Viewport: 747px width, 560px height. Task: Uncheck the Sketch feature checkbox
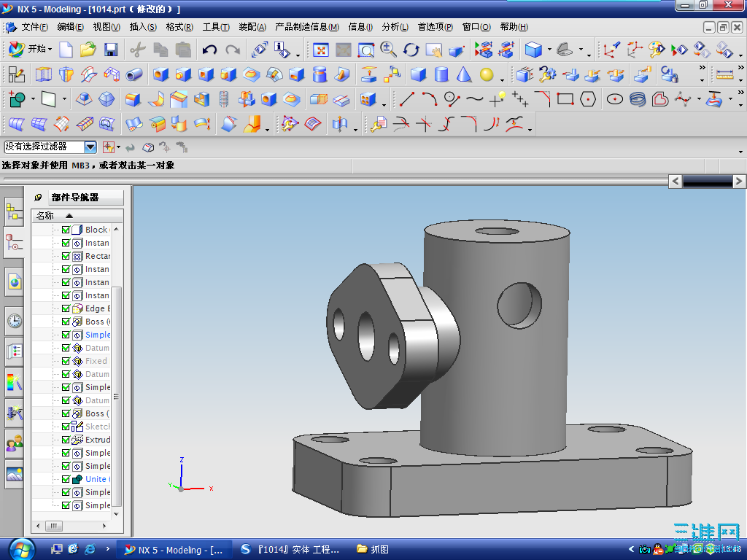(x=66, y=426)
